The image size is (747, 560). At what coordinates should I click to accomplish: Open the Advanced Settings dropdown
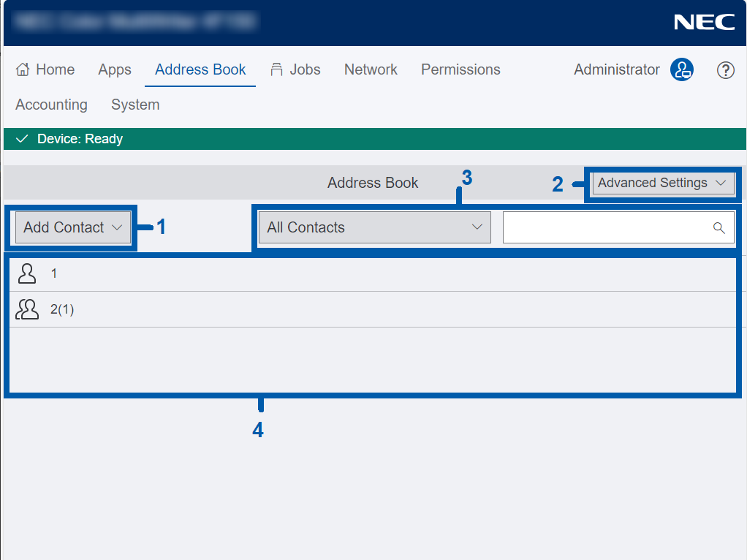(x=662, y=183)
